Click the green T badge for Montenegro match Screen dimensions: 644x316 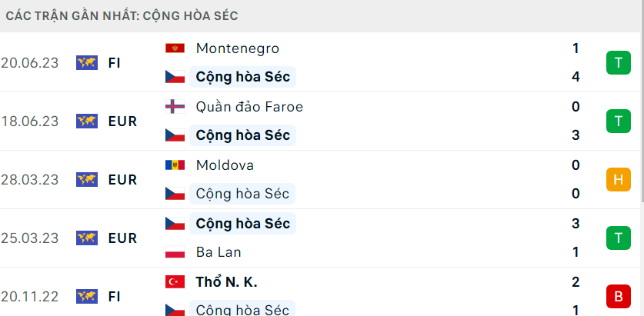tap(619, 63)
